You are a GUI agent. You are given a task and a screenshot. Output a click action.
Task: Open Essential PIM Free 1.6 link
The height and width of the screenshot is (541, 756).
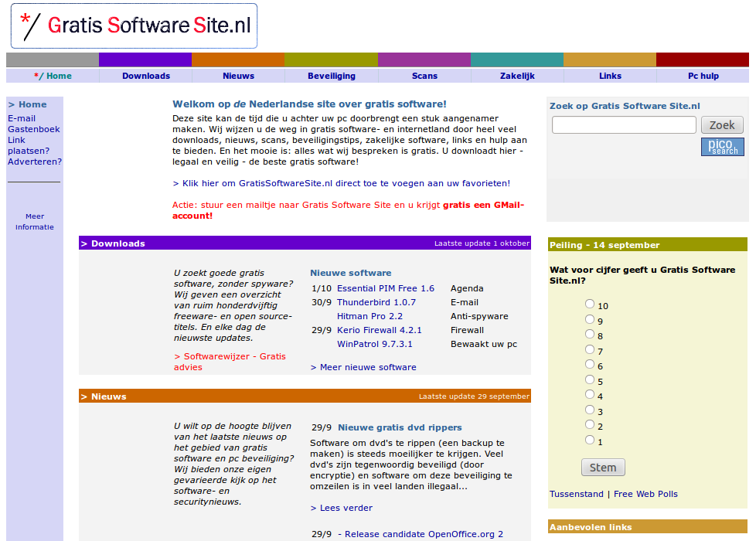(385, 288)
